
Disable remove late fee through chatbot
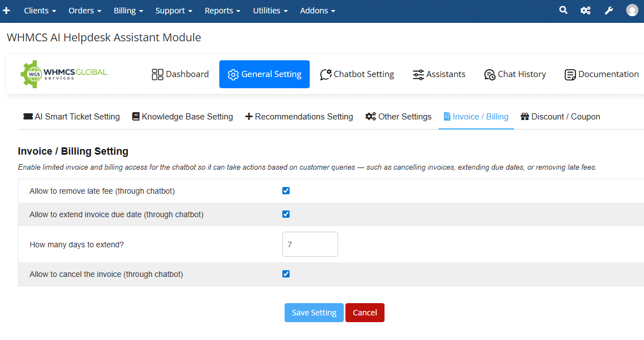point(286,191)
